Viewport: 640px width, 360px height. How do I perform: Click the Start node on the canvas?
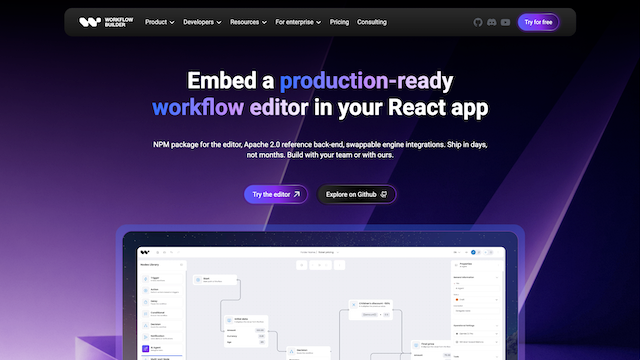(x=215, y=280)
